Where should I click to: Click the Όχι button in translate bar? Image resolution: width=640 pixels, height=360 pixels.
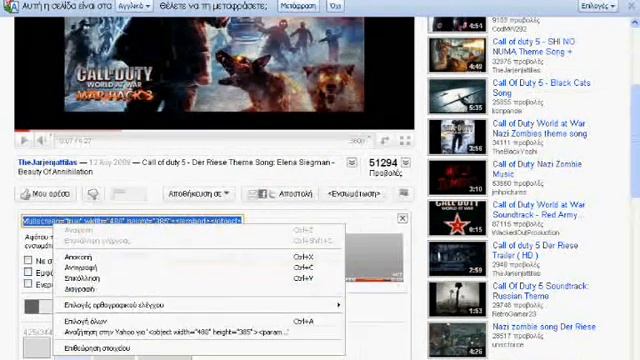(x=335, y=6)
